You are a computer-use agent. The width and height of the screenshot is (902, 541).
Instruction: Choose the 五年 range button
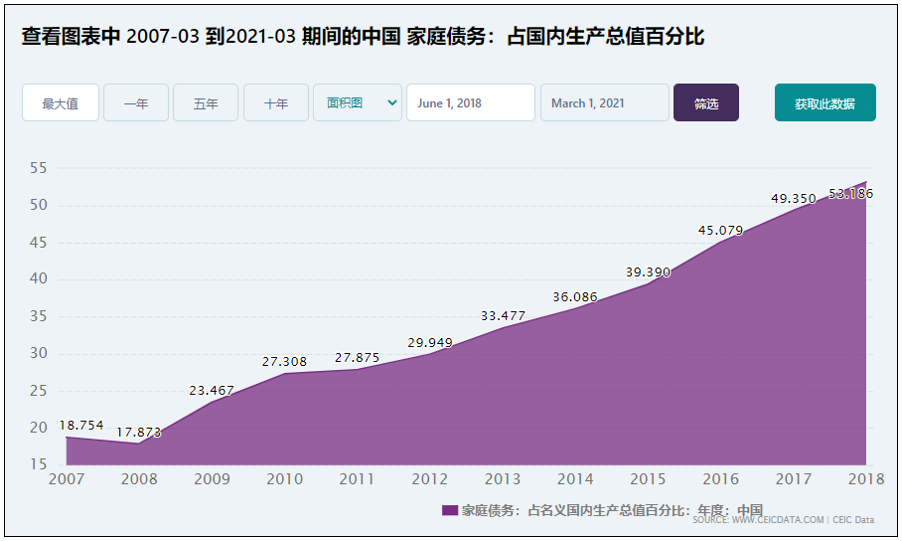205,102
